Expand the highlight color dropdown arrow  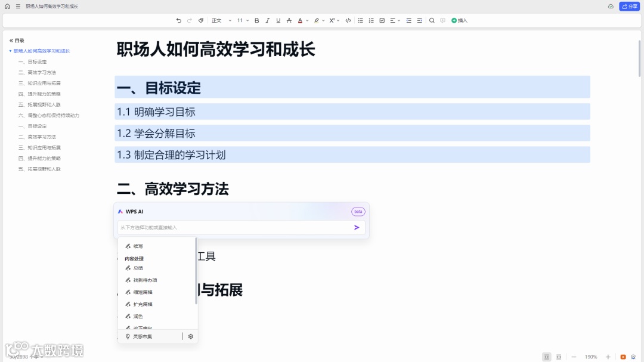(x=324, y=20)
